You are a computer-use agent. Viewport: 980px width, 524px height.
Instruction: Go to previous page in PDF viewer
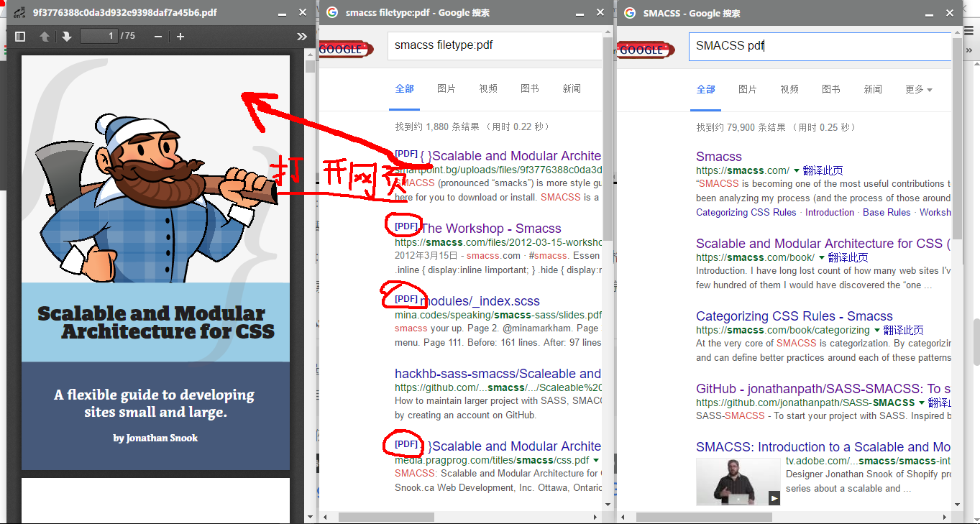click(45, 37)
